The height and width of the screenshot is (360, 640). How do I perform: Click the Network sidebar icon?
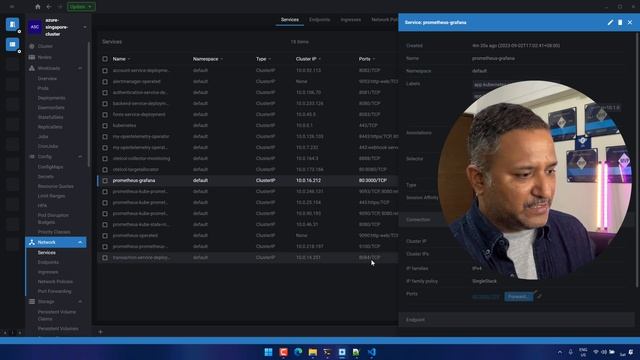coord(32,242)
